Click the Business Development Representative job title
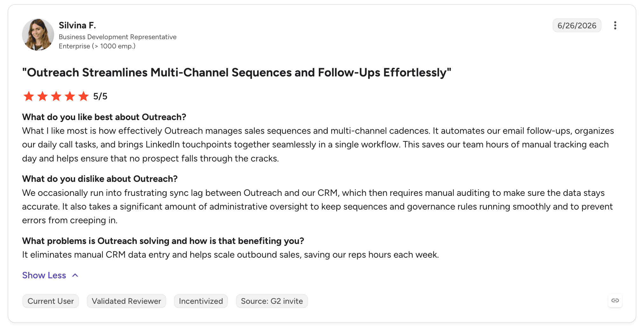This screenshot has height=328, width=644. point(118,37)
